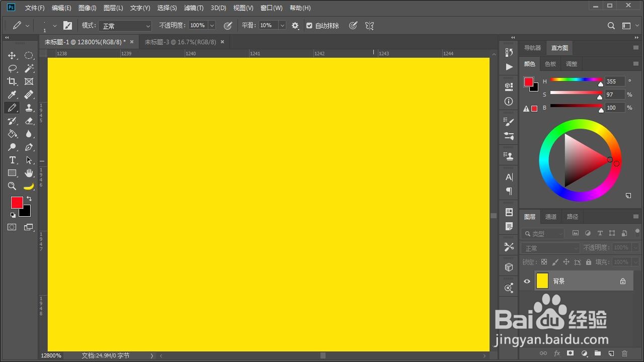The image size is (644, 362).
Task: Select the Lasso tool
Action: click(12, 68)
